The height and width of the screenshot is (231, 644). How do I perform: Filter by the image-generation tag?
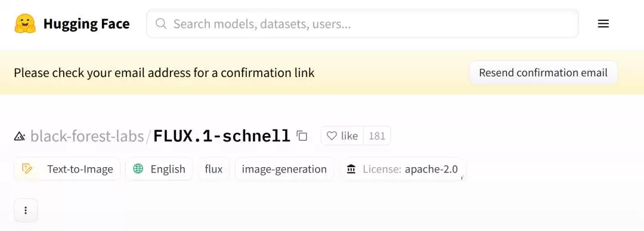(x=284, y=169)
